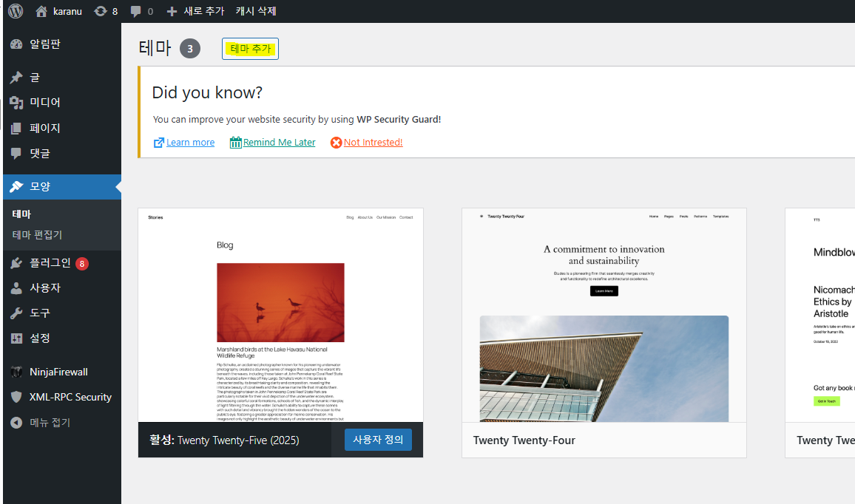Viewport: 855px width, 504px height.
Task: Click the 사용자 정의 customize button
Action: (378, 440)
